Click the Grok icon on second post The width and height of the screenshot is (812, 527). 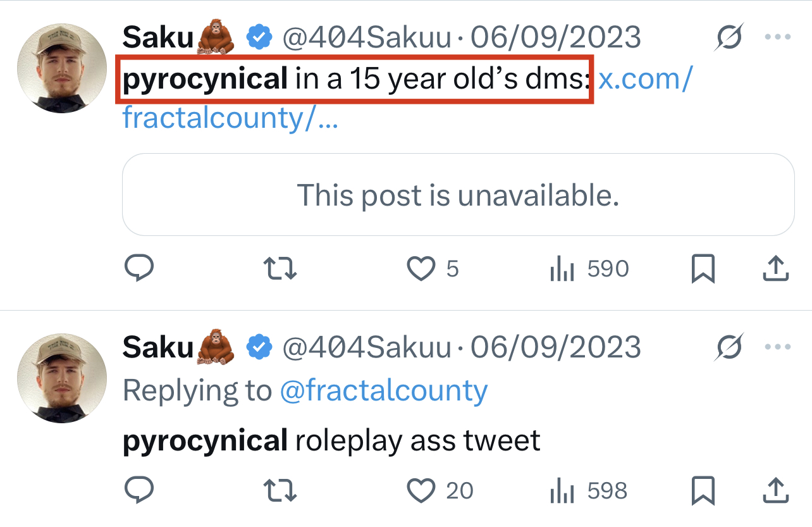729,348
